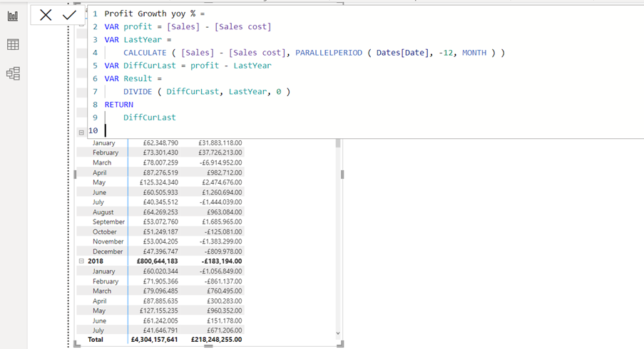644x349 pixels.
Task: Collapse the year group above January
Action: click(81, 132)
